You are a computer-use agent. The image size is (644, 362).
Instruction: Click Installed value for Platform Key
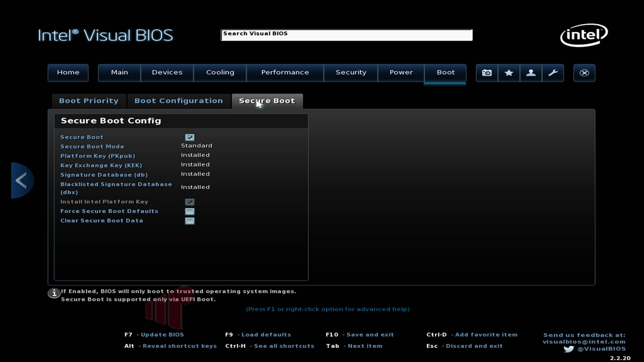coord(195,155)
